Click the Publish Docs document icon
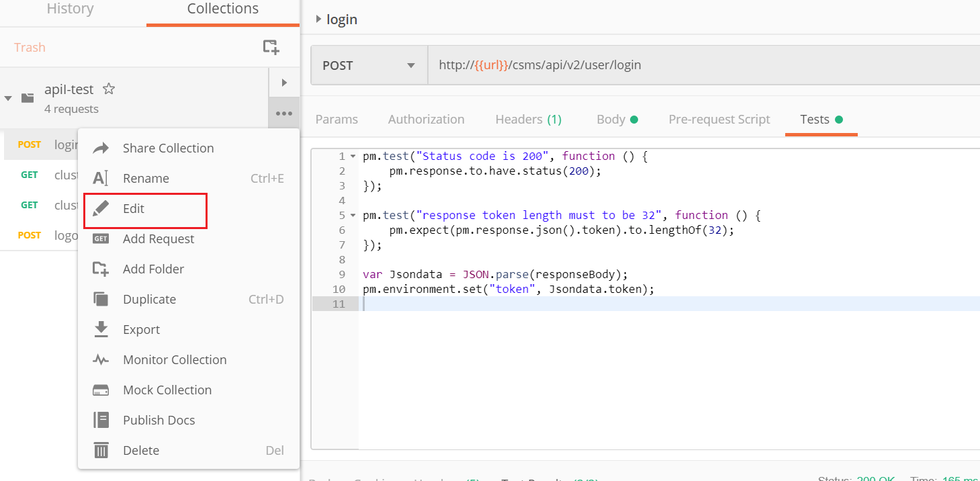 click(x=101, y=421)
